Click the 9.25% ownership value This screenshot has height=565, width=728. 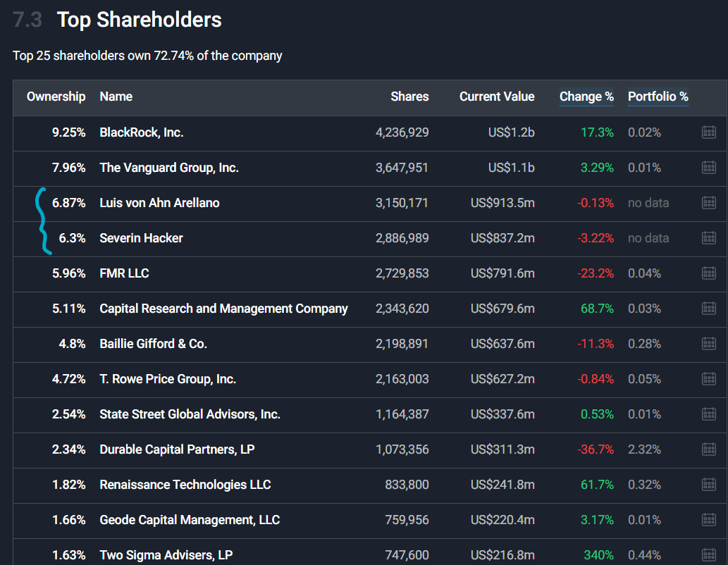[x=69, y=132]
